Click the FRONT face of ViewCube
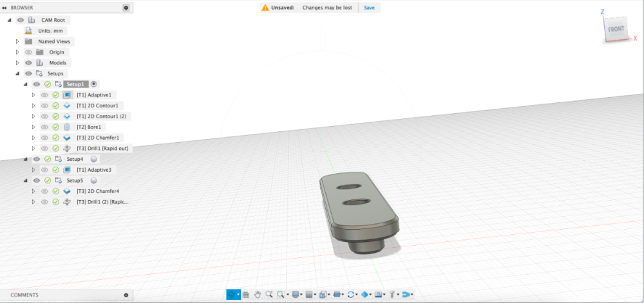Screen dimensions: 644x303 (x=616, y=29)
